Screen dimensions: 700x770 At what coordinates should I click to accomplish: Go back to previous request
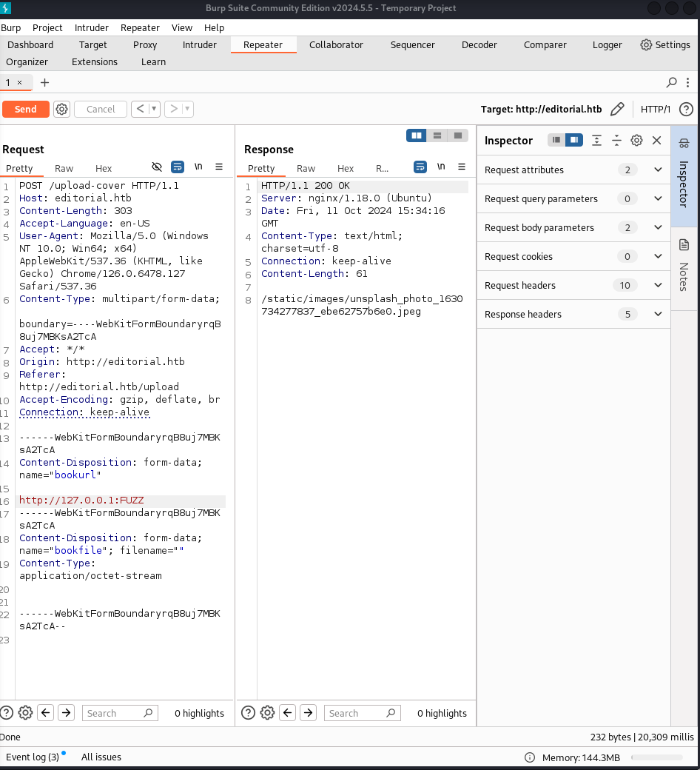click(140, 109)
